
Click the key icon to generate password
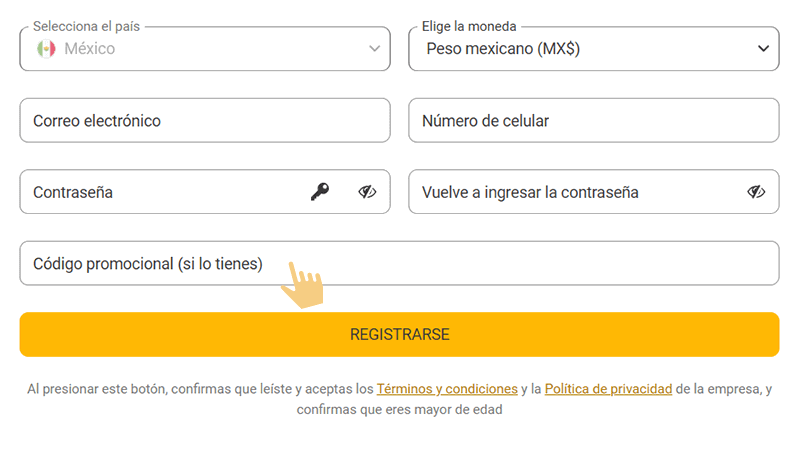pyautogui.click(x=319, y=192)
